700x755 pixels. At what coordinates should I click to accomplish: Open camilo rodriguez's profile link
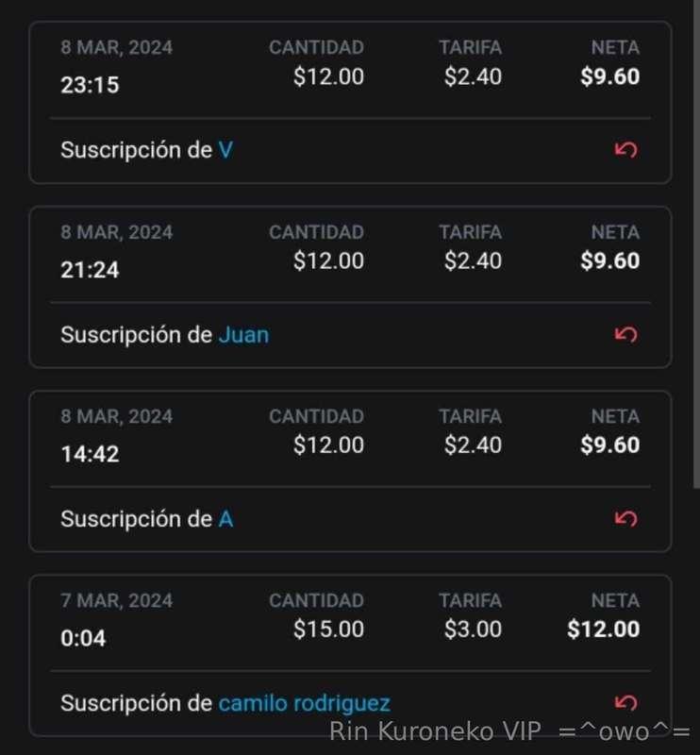pos(305,703)
